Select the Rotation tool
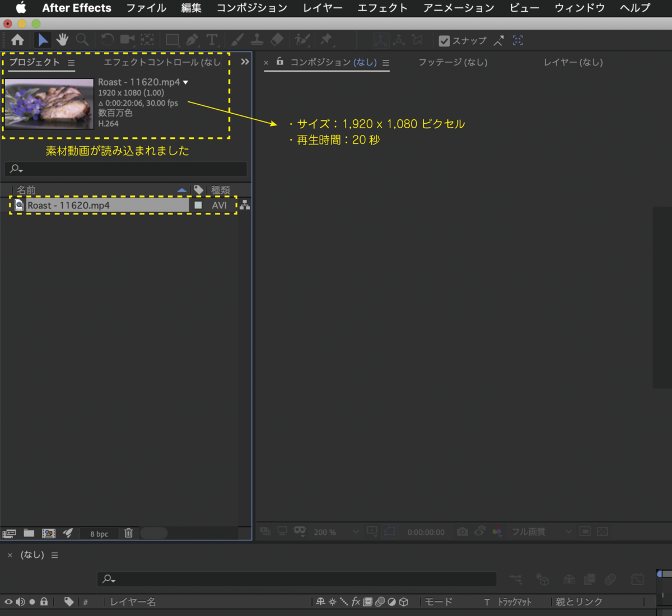This screenshot has height=616, width=672. pos(108,40)
